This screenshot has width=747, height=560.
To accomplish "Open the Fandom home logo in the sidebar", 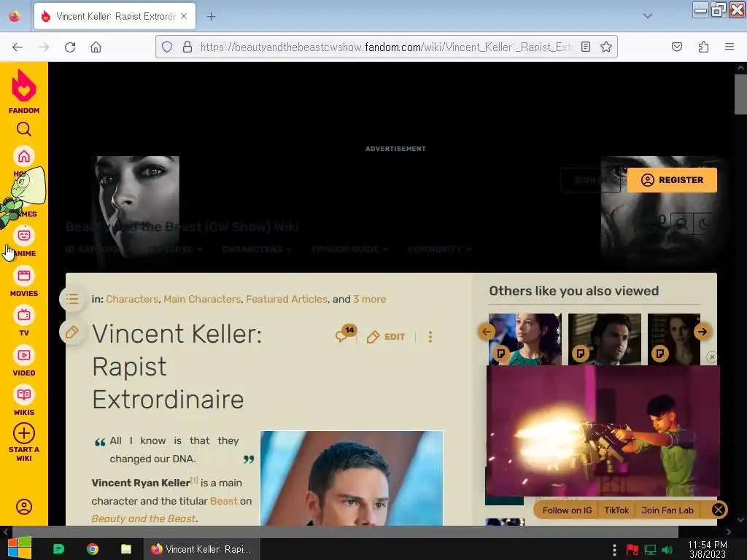I will pos(24,91).
